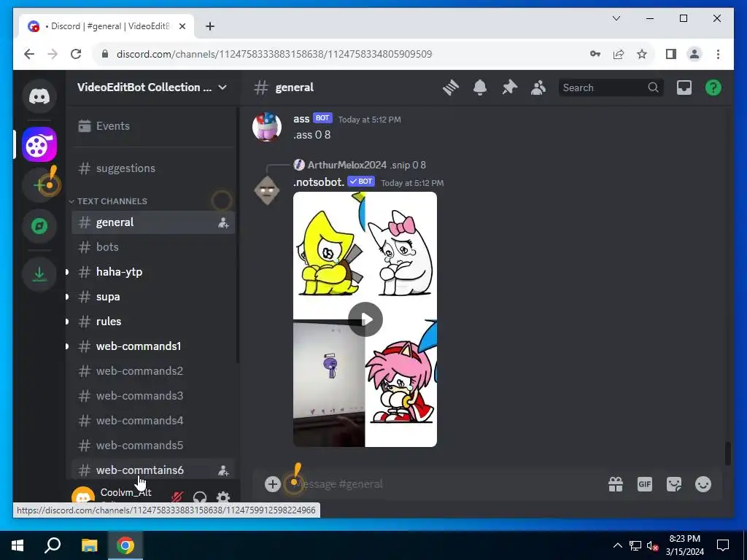Select the VideoEditBot server icon

39,145
